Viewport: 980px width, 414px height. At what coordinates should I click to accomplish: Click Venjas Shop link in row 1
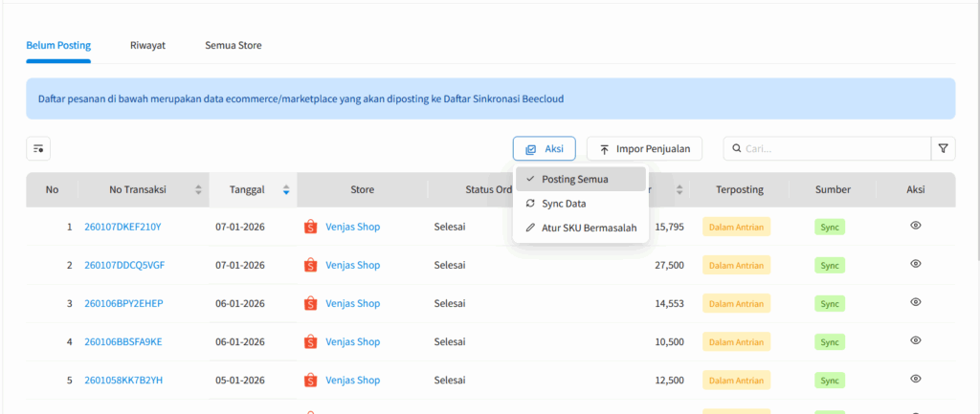[x=352, y=227]
